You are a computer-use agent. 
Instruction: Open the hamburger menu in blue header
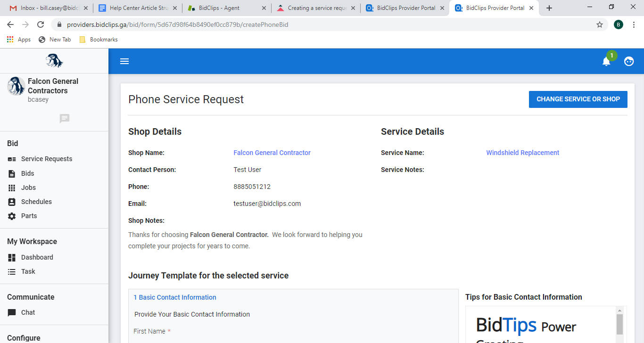pyautogui.click(x=124, y=61)
